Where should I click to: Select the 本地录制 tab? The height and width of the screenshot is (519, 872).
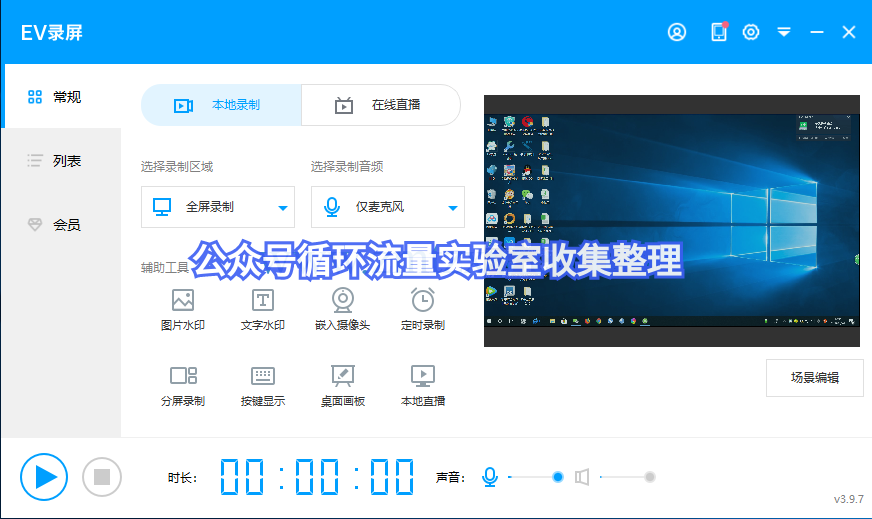coord(221,105)
